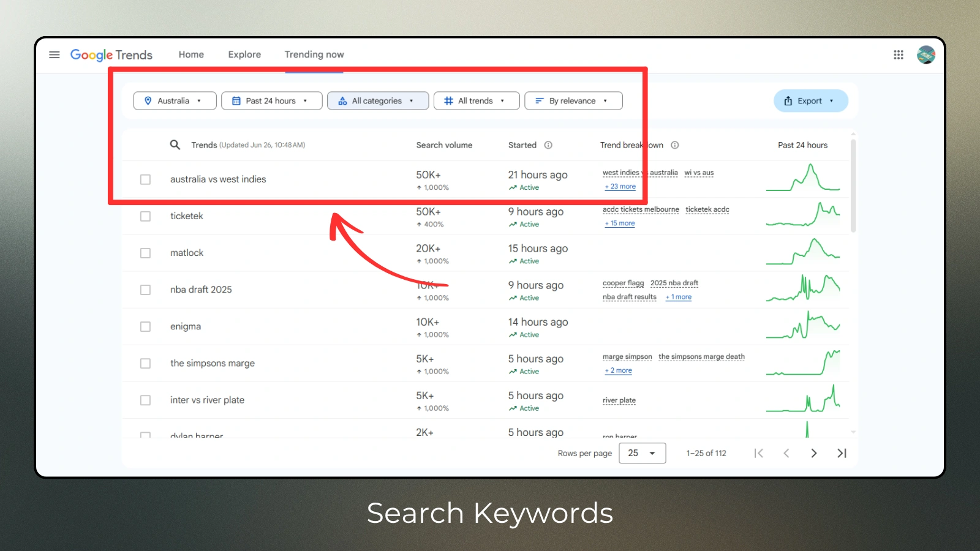
Task: Open the simpsons marge death related query
Action: tap(702, 356)
